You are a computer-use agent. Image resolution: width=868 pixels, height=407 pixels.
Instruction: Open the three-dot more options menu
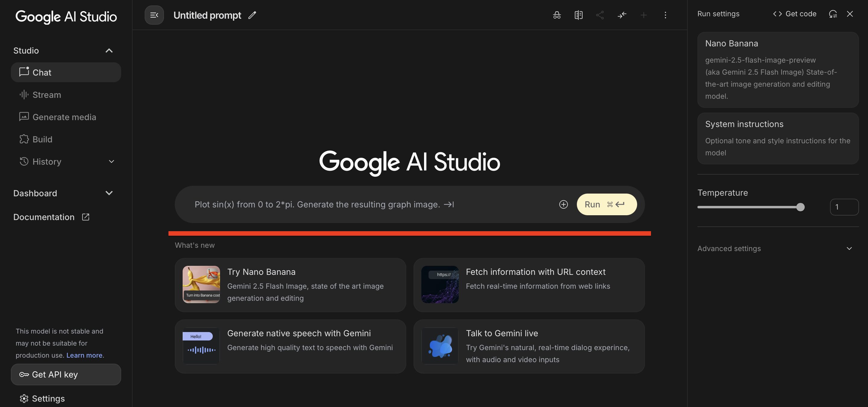click(665, 15)
